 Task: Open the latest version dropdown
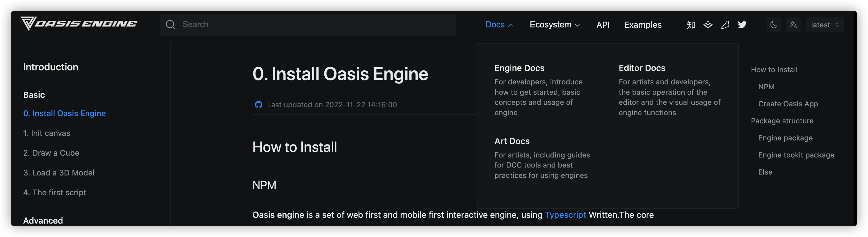coord(824,25)
